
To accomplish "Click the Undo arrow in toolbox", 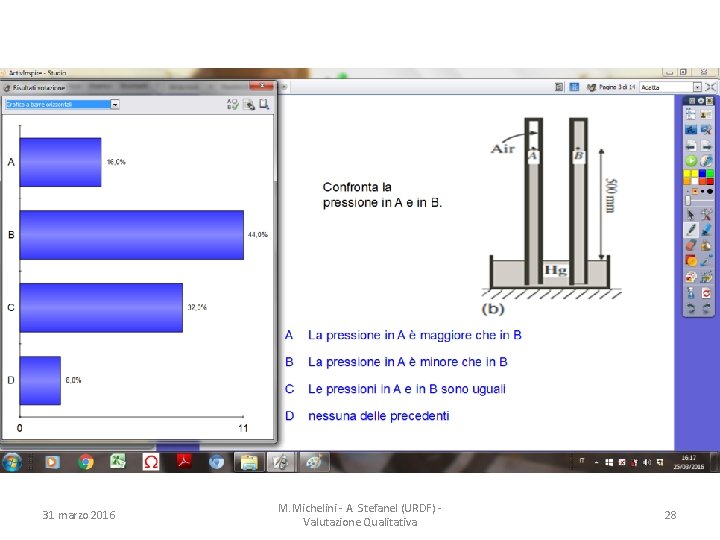I will click(691, 308).
